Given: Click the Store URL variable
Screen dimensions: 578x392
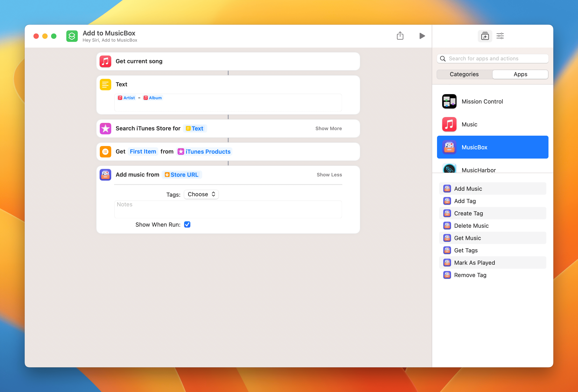Looking at the screenshot, I should click(182, 175).
